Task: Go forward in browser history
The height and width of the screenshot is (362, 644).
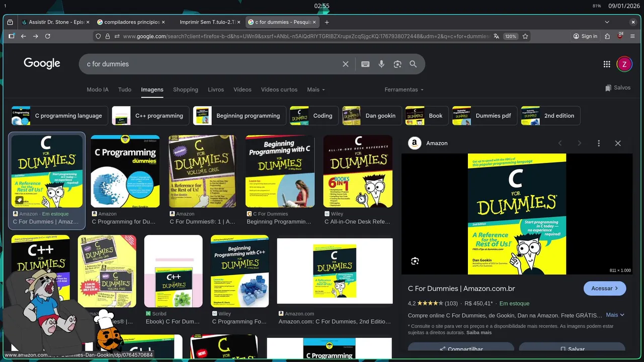Action: pos(35,36)
